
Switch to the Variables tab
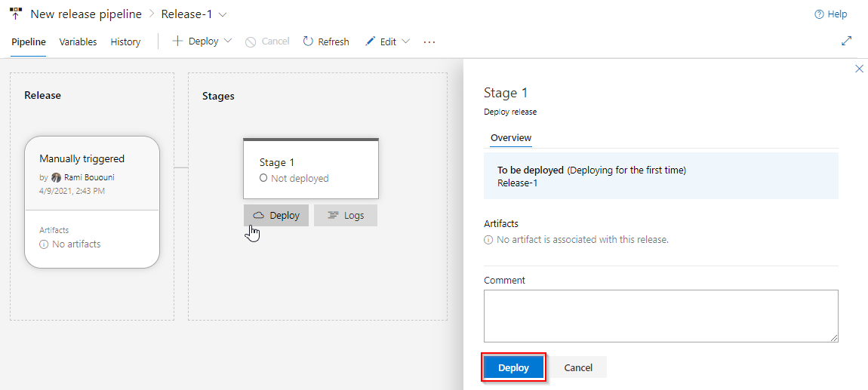[x=78, y=42]
